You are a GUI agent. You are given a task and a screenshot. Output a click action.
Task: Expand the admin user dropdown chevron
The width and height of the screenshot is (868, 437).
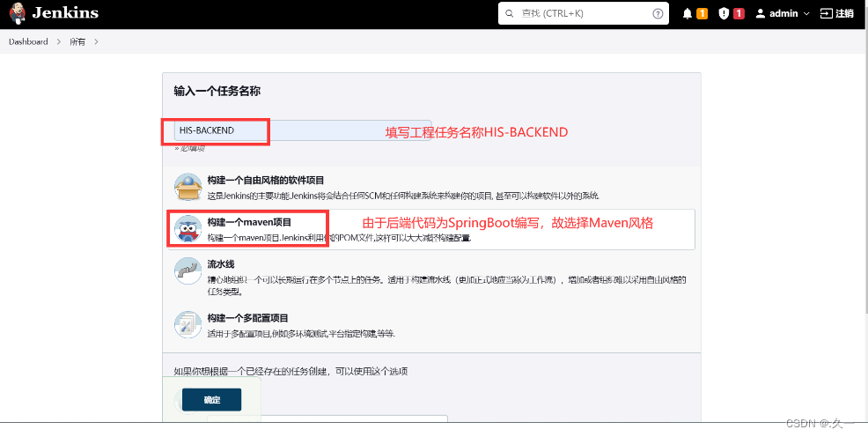(806, 13)
